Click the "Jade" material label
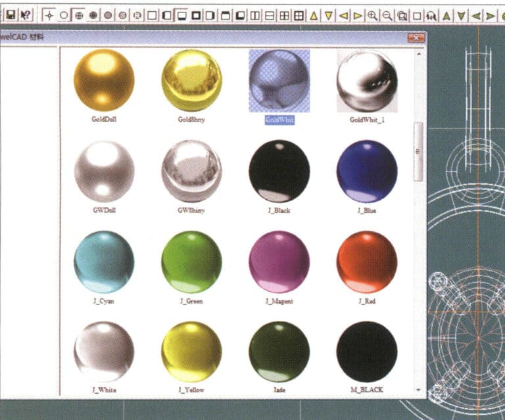The width and height of the screenshot is (505, 420). (279, 390)
